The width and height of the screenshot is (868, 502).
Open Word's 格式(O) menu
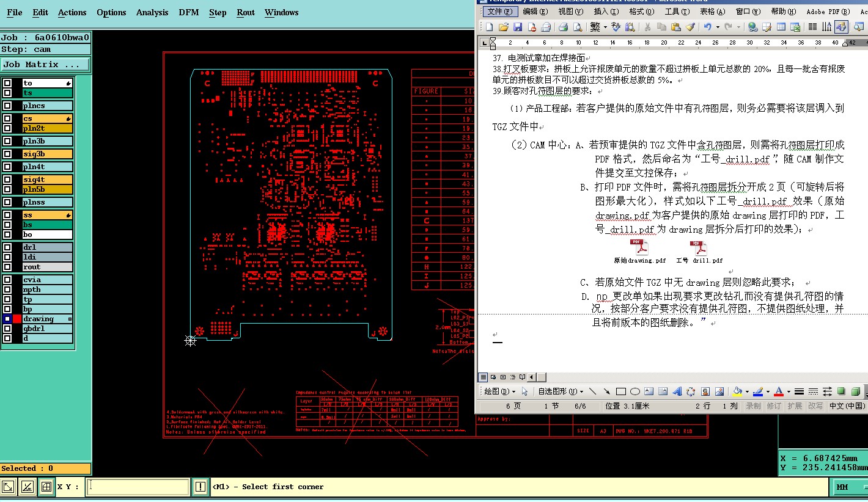[x=641, y=12]
